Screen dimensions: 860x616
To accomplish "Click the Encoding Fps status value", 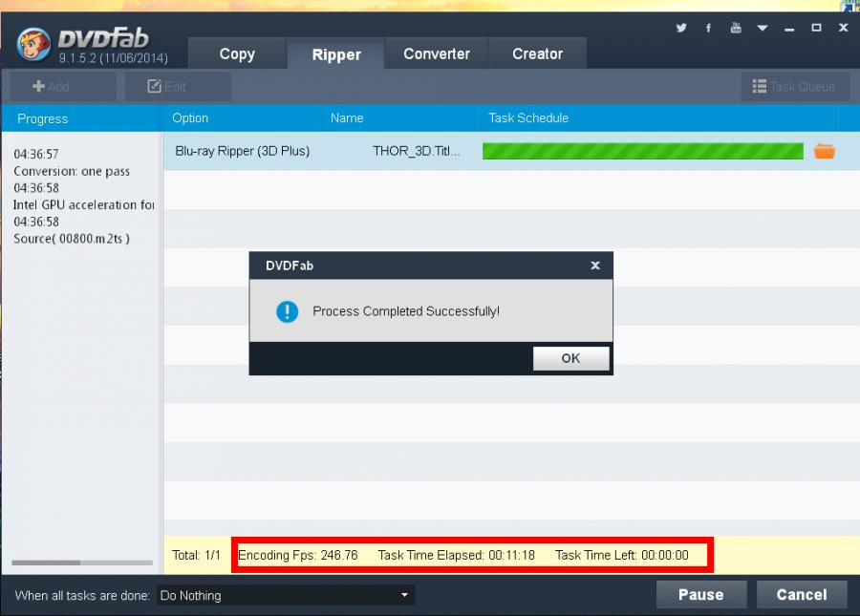I will [x=298, y=555].
